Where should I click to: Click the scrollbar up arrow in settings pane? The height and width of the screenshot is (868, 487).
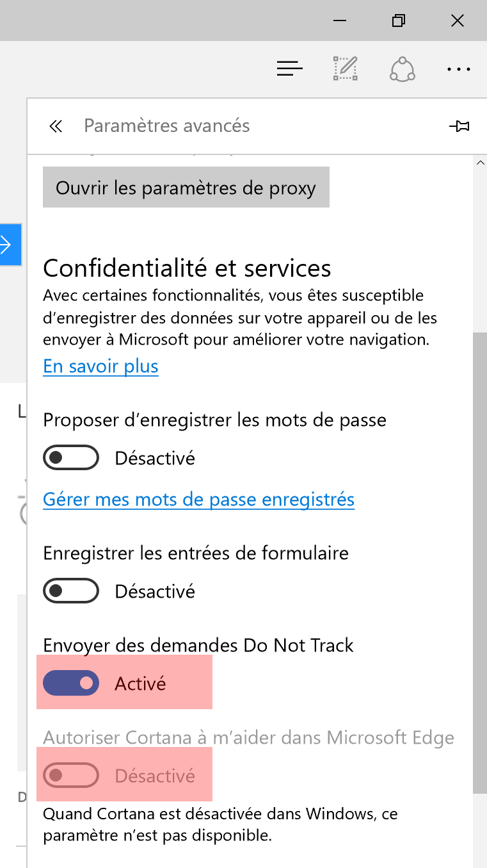coord(480,163)
